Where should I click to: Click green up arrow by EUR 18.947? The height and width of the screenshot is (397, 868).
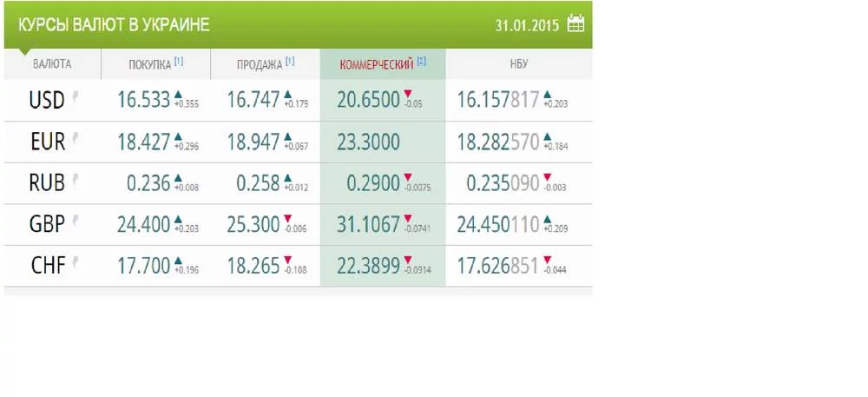tap(288, 136)
